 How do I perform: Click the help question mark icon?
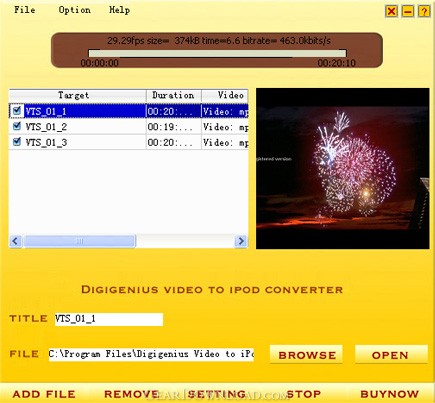point(424,12)
